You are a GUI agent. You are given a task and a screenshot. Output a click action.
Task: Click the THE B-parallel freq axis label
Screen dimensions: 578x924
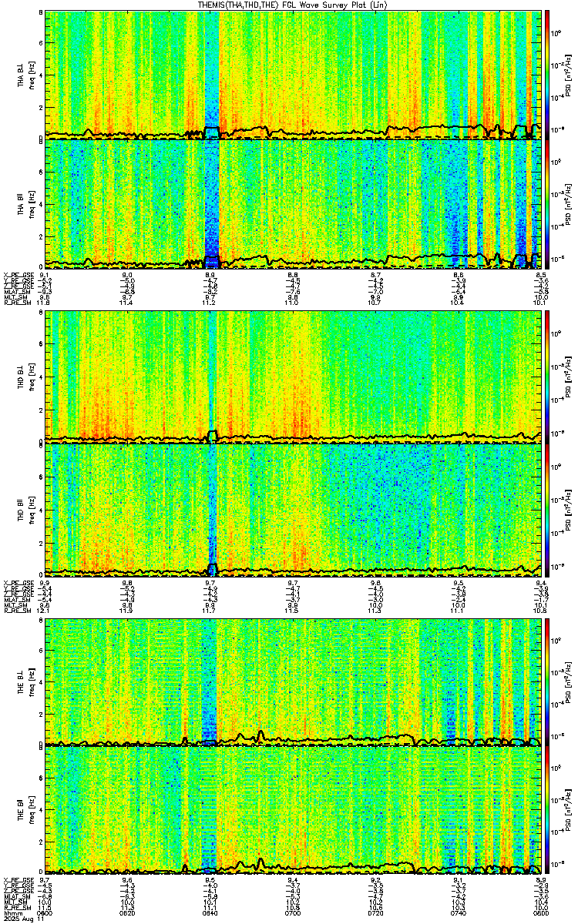32,811
